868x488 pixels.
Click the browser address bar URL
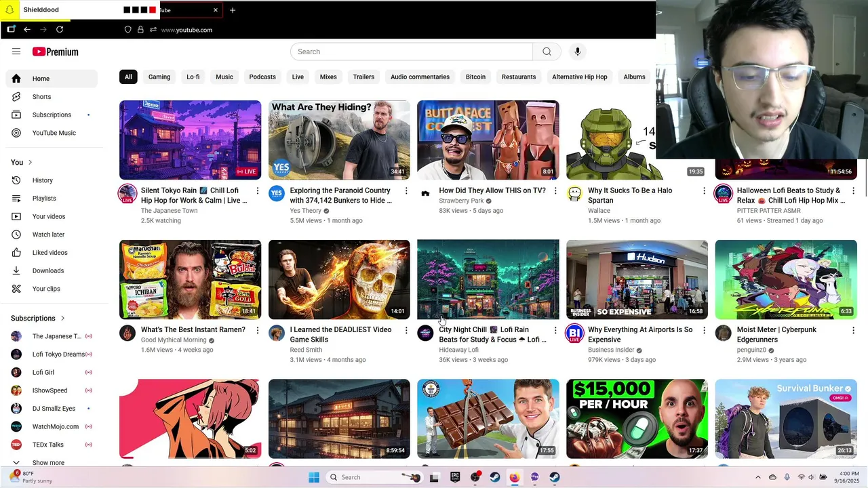point(187,30)
